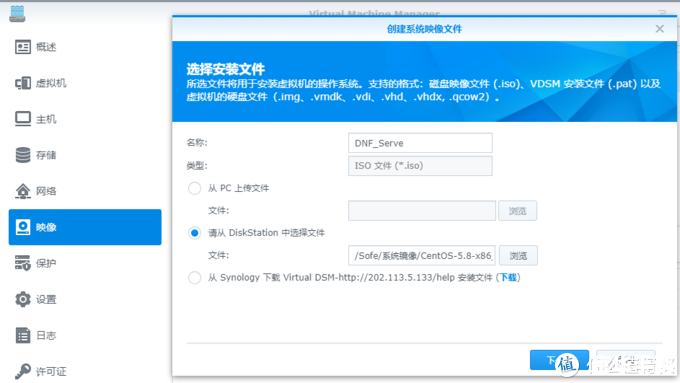Click the DiskStation file path field
The height and width of the screenshot is (383, 680).
click(x=422, y=255)
